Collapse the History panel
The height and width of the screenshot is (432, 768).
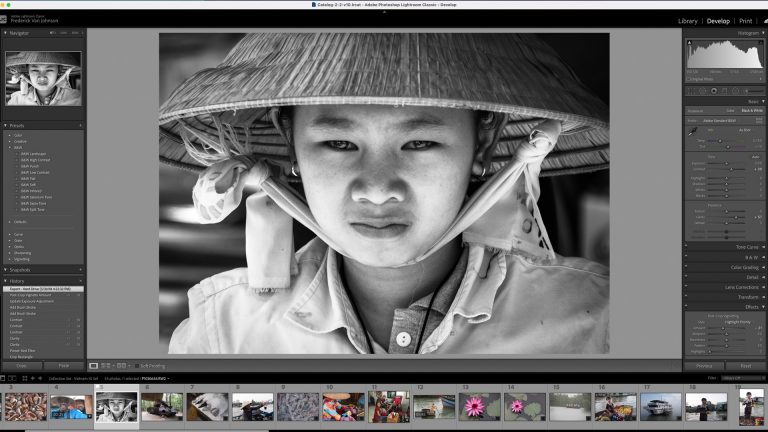tap(5, 281)
